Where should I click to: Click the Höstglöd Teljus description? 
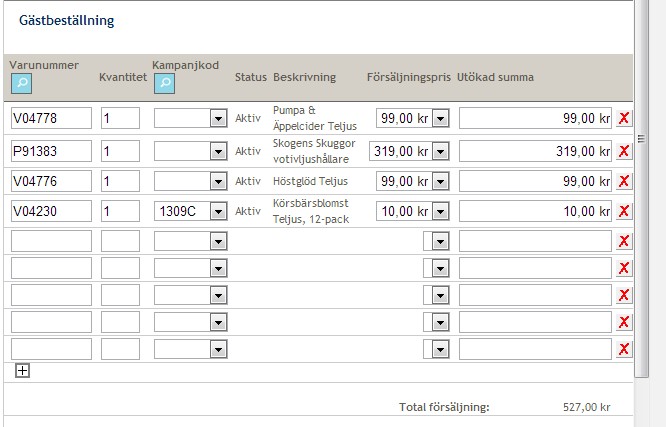(310, 181)
